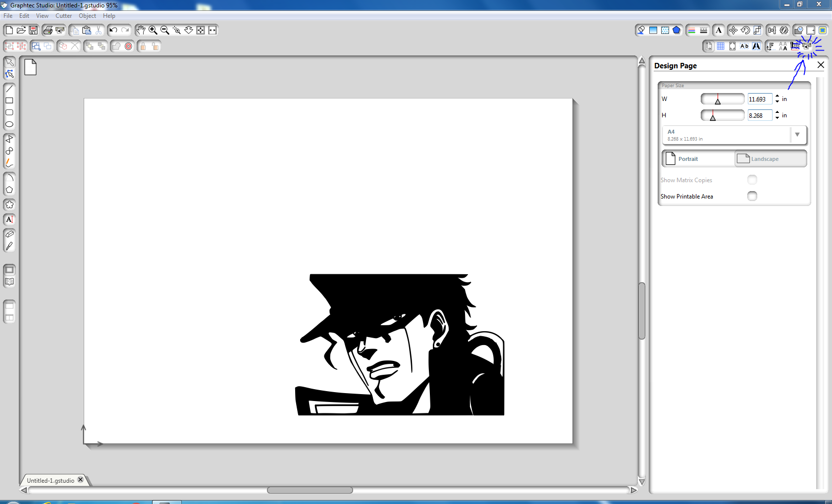Toggle the Show Matrix Copies switch
832x504 pixels.
(x=752, y=180)
